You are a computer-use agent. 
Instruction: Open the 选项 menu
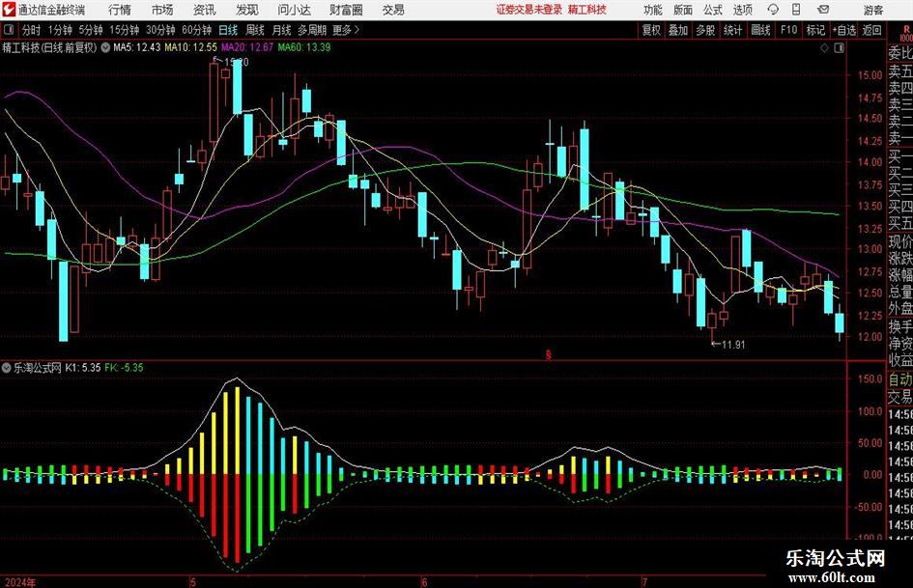pos(742,10)
